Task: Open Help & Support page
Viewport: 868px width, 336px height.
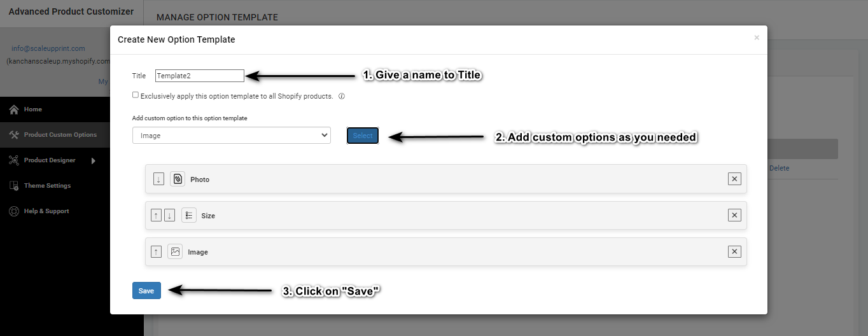Action: 46,211
